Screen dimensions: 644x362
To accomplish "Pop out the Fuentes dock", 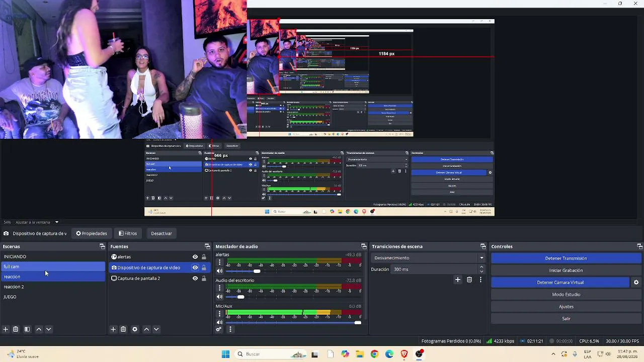I will click(x=207, y=246).
